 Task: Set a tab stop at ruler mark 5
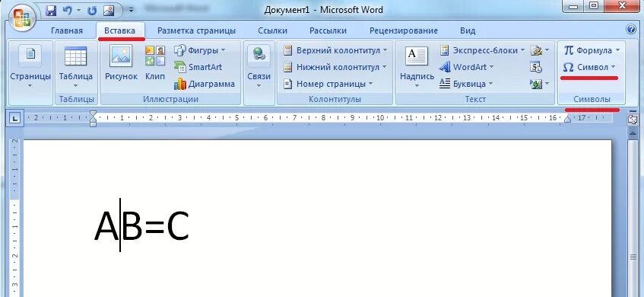(x=237, y=118)
